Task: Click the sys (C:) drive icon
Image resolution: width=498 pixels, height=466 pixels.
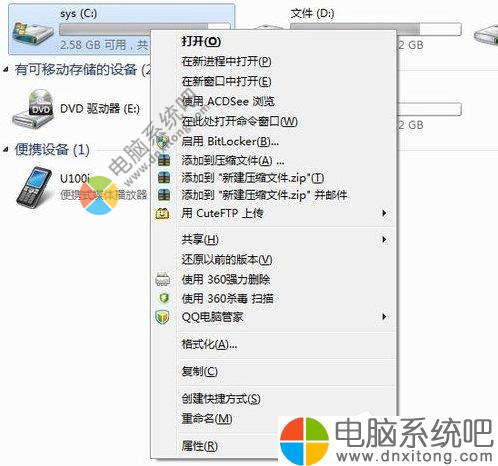Action: coord(33,33)
